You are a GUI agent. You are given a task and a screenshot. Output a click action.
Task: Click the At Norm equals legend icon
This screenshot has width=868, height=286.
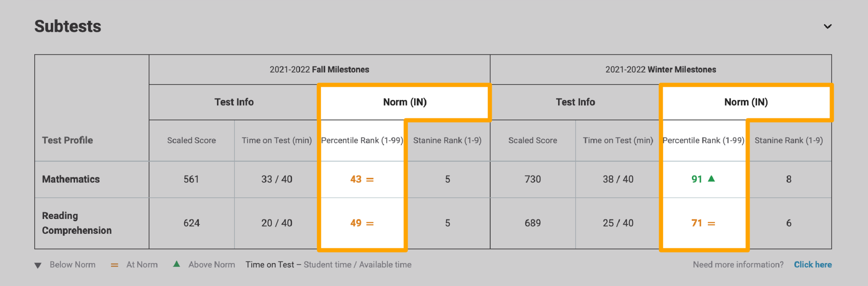pyautogui.click(x=114, y=264)
